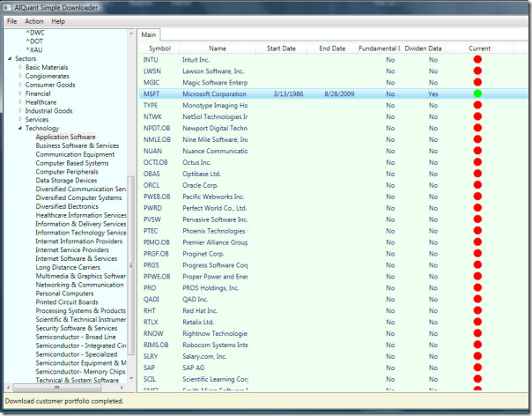The height and width of the screenshot is (416, 532).
Task: Select Printed Circuit Boards category
Action: coord(67,302)
